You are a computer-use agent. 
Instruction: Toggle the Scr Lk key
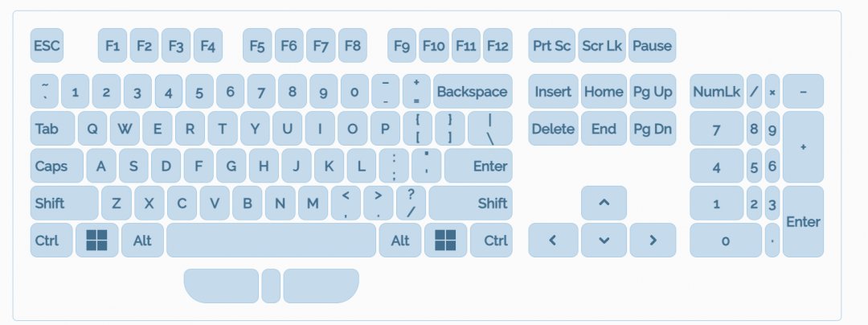[603, 46]
